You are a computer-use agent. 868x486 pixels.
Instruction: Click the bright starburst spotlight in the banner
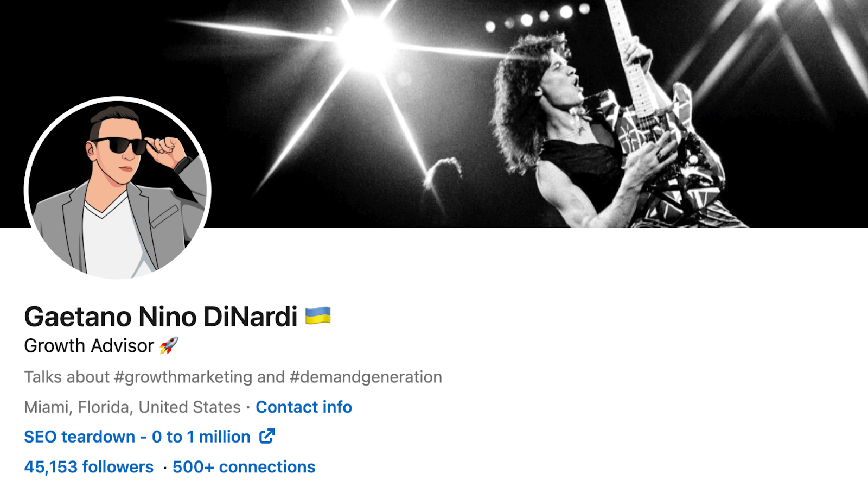point(365,42)
